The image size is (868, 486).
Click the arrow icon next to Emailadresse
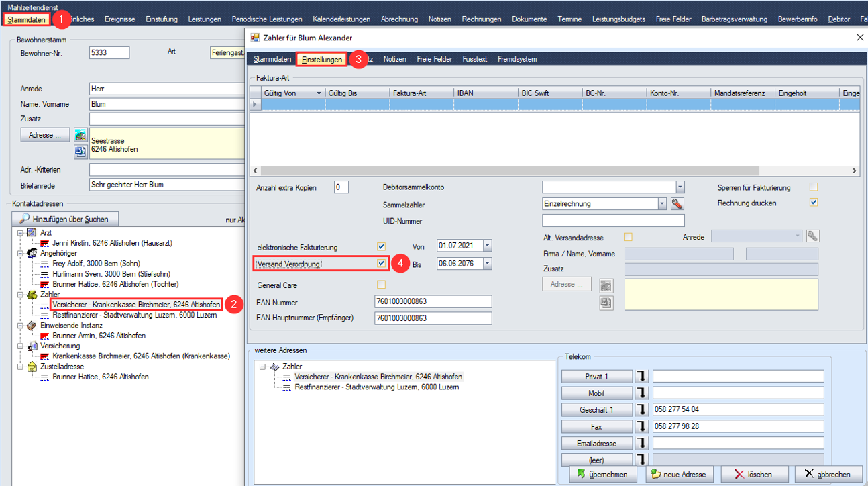[642, 443]
